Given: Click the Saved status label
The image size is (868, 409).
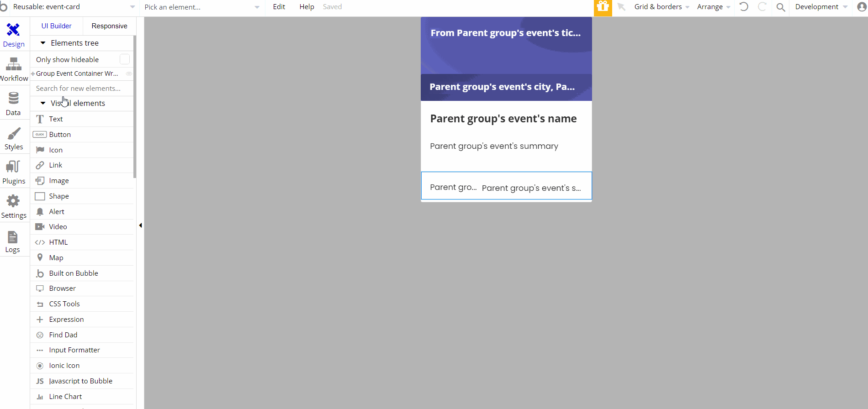Looking at the screenshot, I should pyautogui.click(x=332, y=7).
